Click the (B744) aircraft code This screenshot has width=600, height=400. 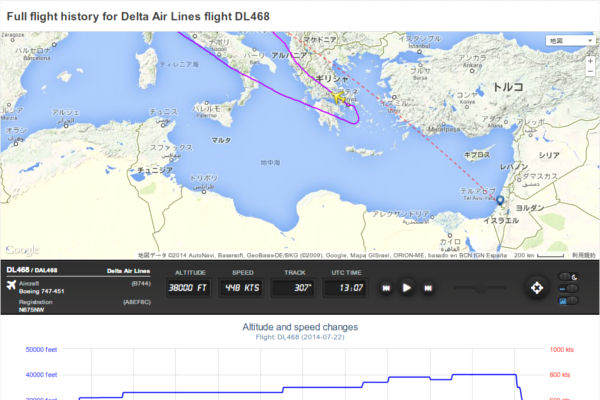click(x=141, y=284)
